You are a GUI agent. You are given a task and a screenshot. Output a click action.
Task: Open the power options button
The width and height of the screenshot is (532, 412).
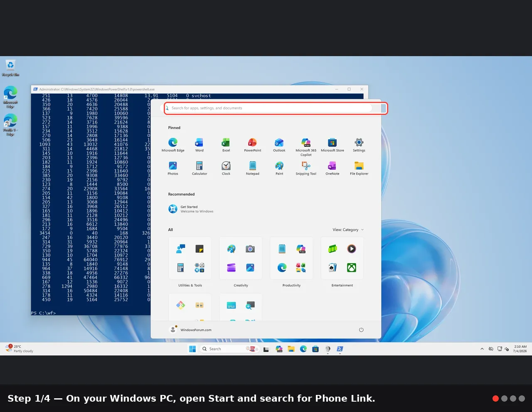pos(361,330)
